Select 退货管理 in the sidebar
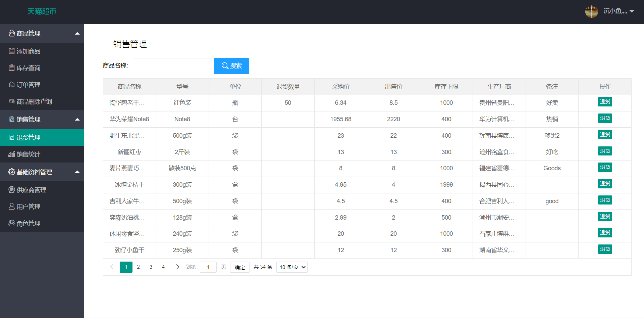The height and width of the screenshot is (318, 644). [x=29, y=137]
